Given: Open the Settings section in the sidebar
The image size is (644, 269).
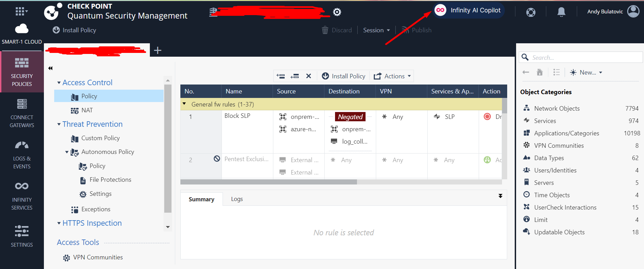Looking at the screenshot, I should click(22, 236).
